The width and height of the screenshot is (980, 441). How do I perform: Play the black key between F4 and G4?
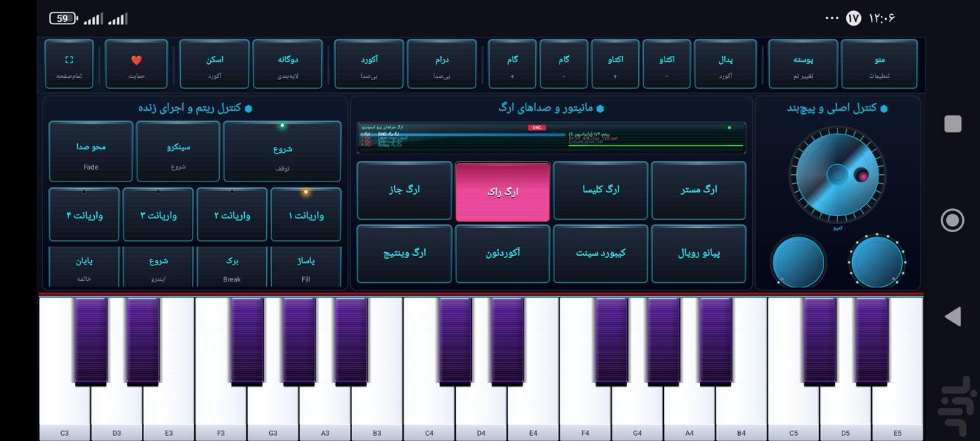coord(612,340)
